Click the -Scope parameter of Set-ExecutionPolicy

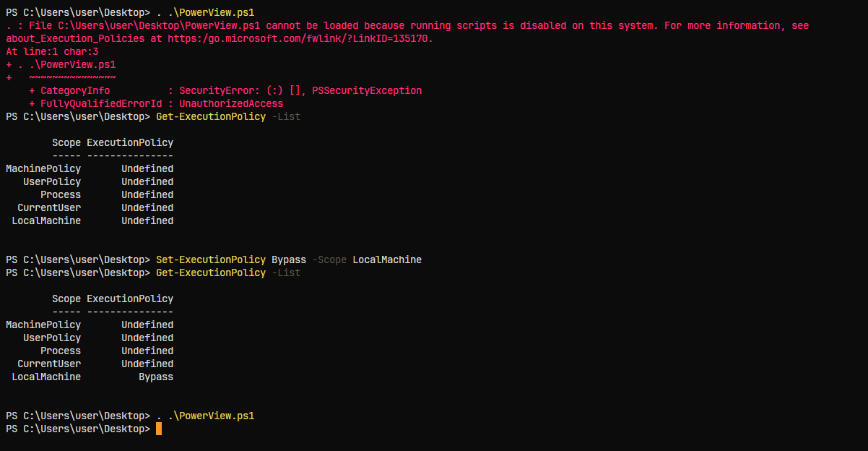(x=329, y=259)
